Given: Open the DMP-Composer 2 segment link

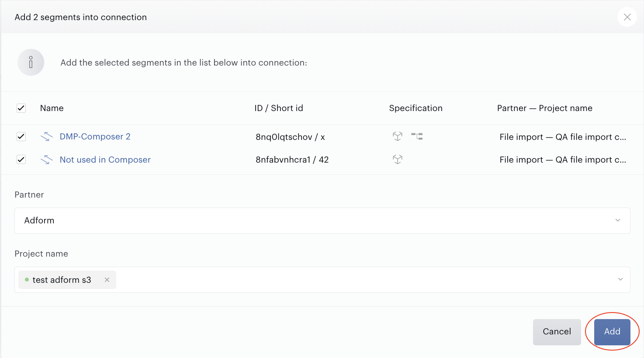Looking at the screenshot, I should point(95,136).
